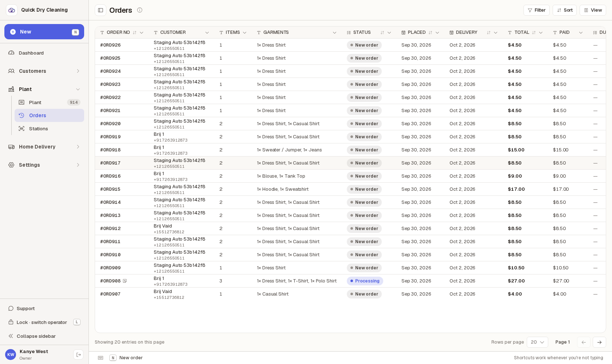Open order #ORD926
The image size is (612, 364).
[110, 45]
